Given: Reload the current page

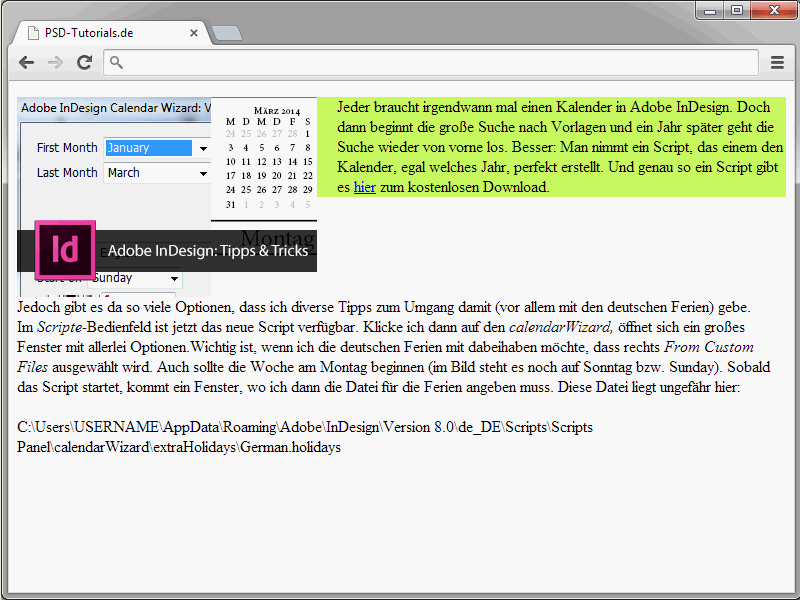Looking at the screenshot, I should click(85, 62).
